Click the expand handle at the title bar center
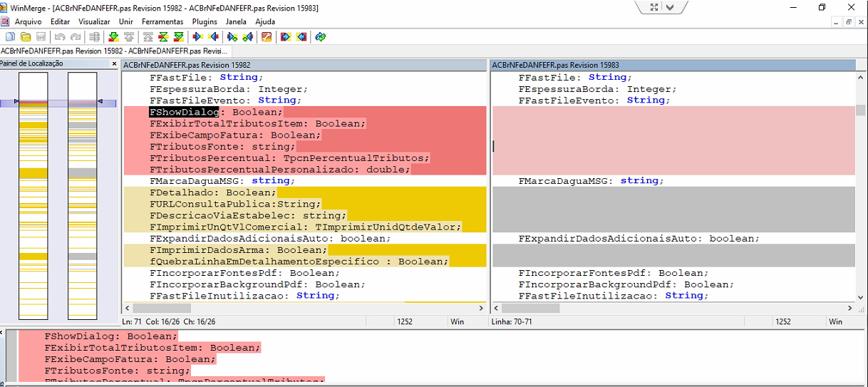The height and width of the screenshot is (387, 868). click(654, 7)
